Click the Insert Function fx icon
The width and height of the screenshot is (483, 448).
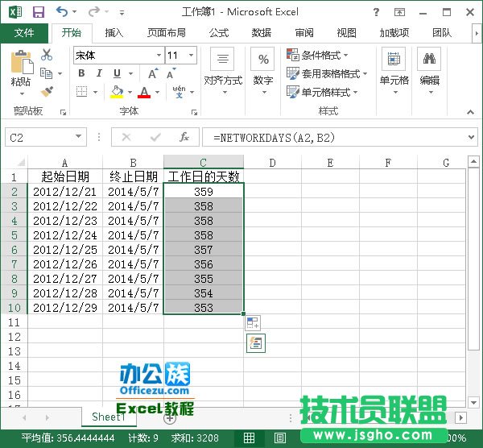(184, 138)
